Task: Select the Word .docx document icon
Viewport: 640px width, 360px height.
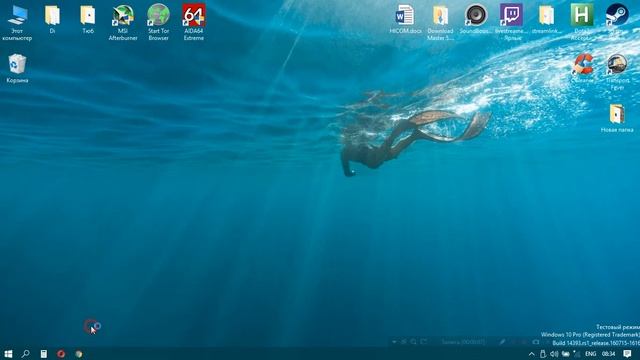Action: [405, 19]
